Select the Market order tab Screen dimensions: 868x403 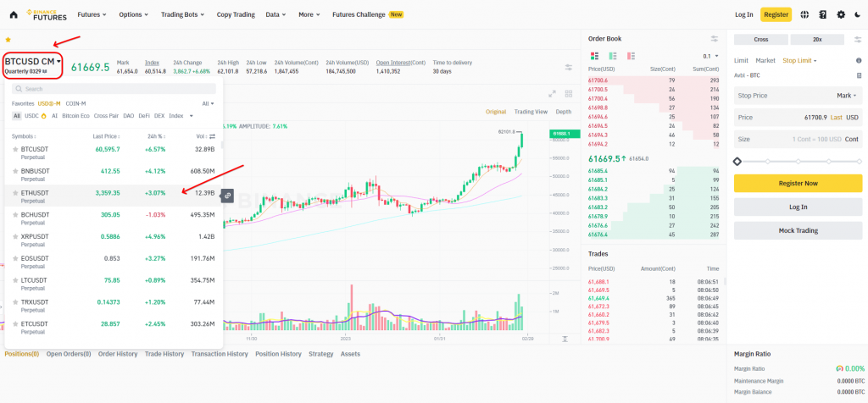(x=765, y=60)
